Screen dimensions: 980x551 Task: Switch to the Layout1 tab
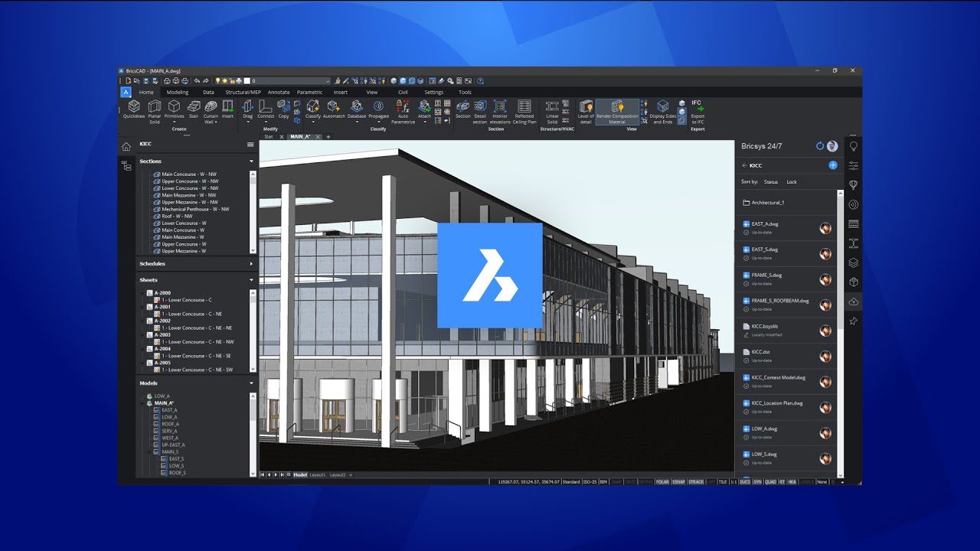(x=318, y=475)
